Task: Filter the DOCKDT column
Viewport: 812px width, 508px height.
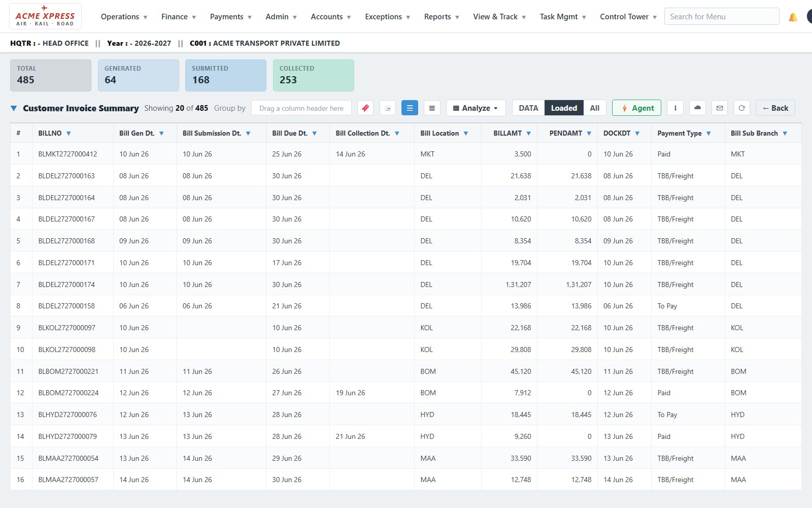Action: tap(637, 134)
